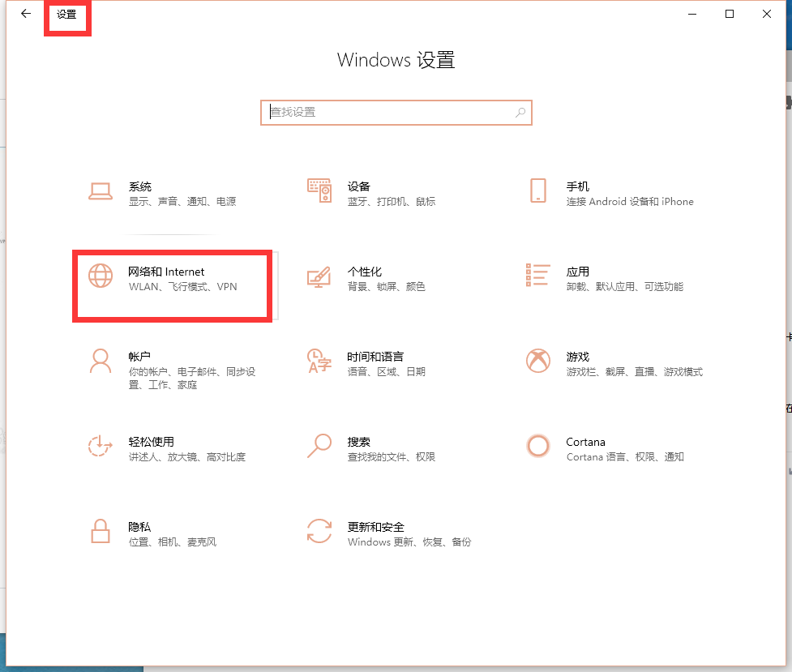792x672 pixels.
Task: Open 更新和安全 settings
Action: click(x=376, y=526)
